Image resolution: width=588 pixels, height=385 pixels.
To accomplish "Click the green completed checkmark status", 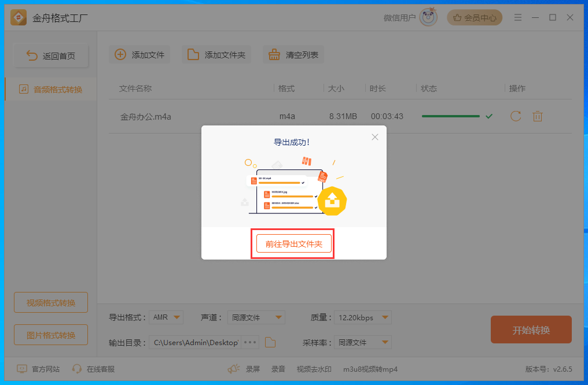I will pos(489,116).
